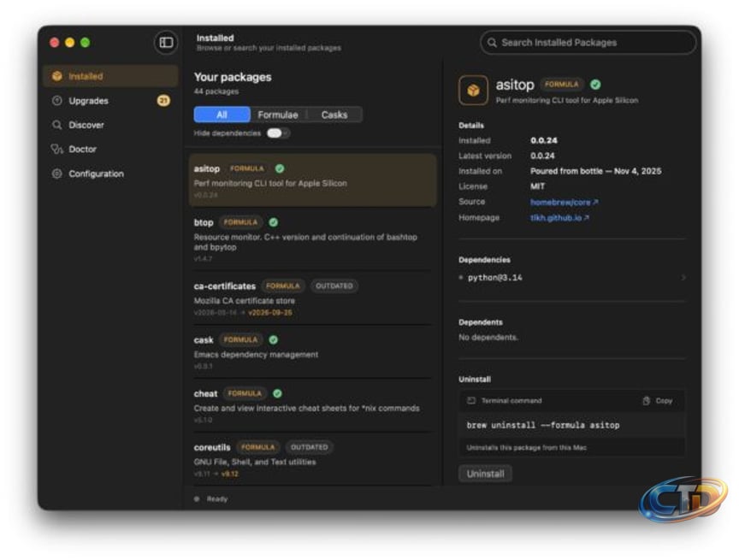Open the Installed section in sidebar
739x560 pixels.
coord(110,76)
